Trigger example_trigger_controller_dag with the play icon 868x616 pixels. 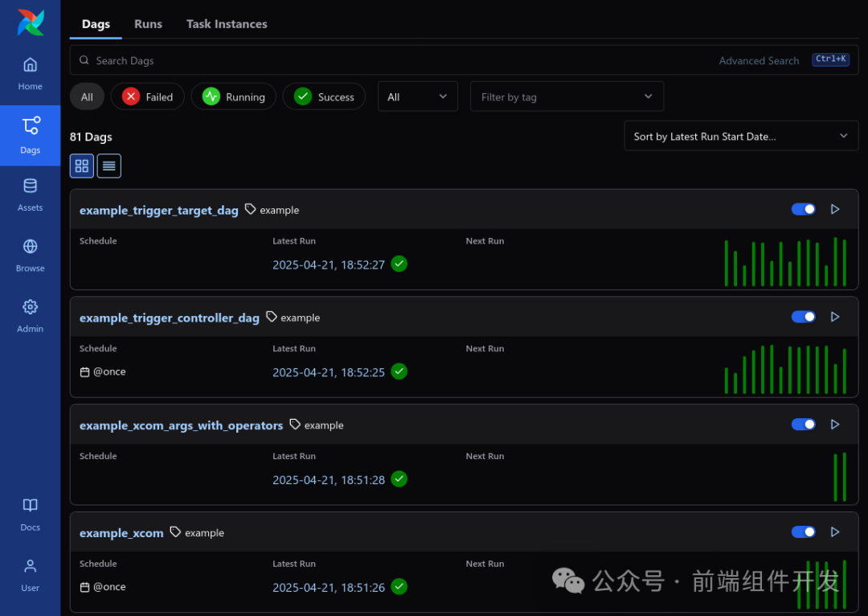835,317
